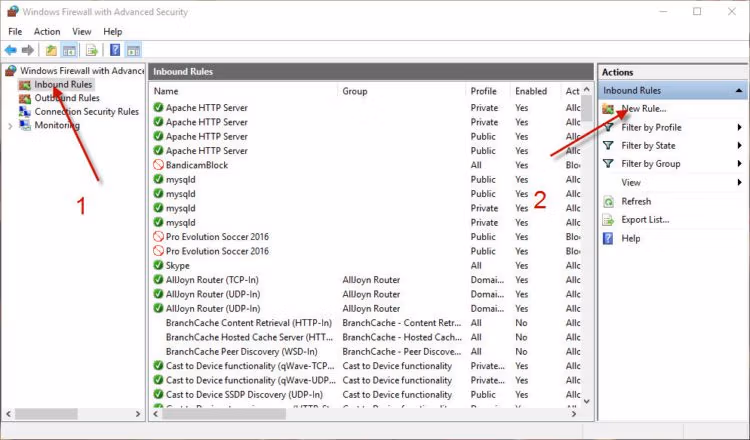Image resolution: width=750 pixels, height=440 pixels.
Task: Click the Forward arrow toolbar icon
Action: point(28,50)
